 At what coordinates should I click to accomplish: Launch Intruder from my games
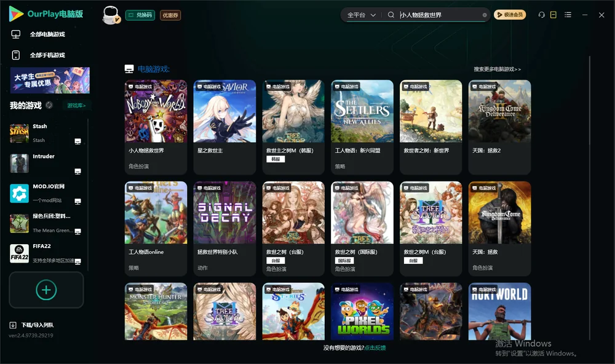(x=47, y=163)
